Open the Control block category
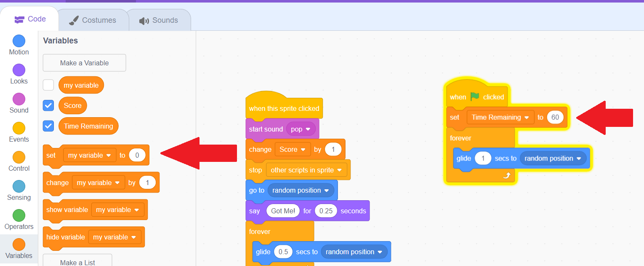 19,162
